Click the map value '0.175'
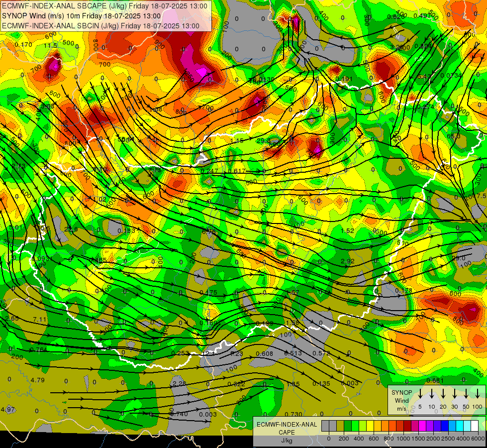The image size is (487, 448). [208, 293]
